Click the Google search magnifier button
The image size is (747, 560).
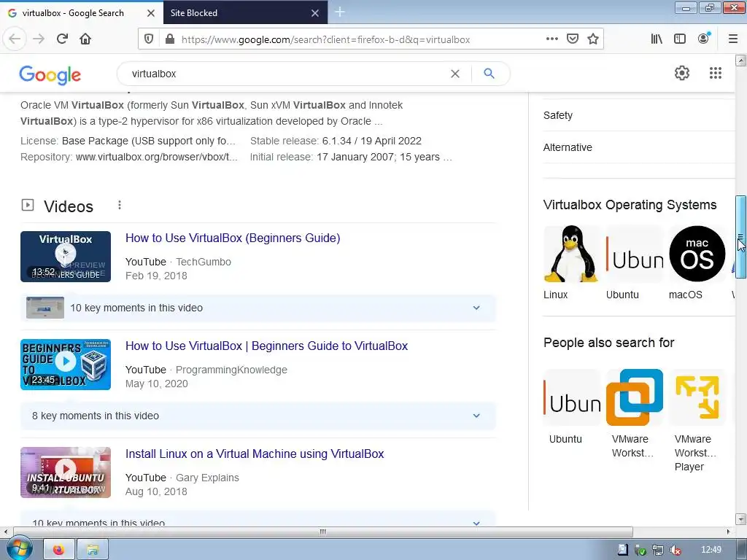click(489, 74)
